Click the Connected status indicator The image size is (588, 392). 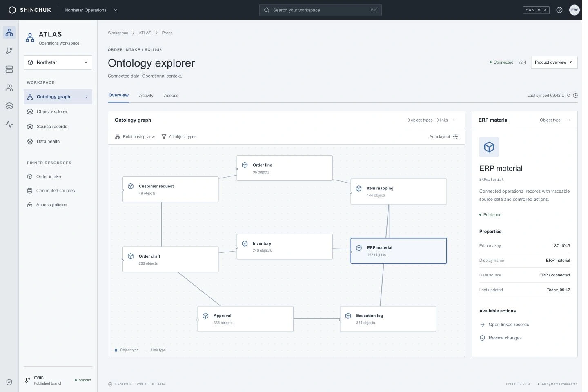pos(501,62)
